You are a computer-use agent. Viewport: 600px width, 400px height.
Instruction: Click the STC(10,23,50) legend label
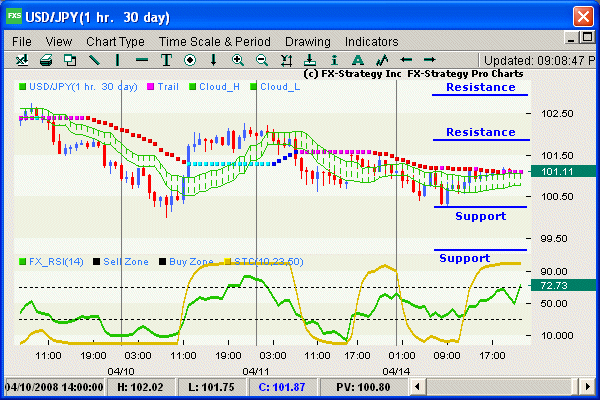click(269, 262)
